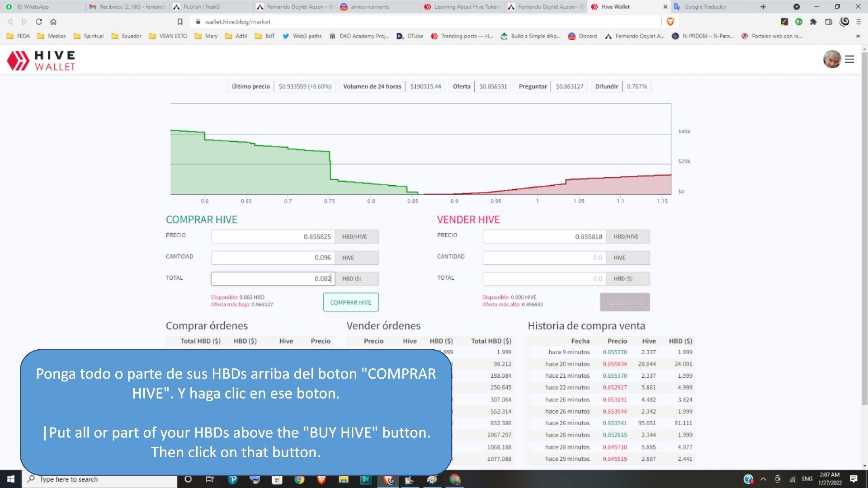Open the Mary bookmark folder
This screenshot has height=488, width=868.
point(206,36)
